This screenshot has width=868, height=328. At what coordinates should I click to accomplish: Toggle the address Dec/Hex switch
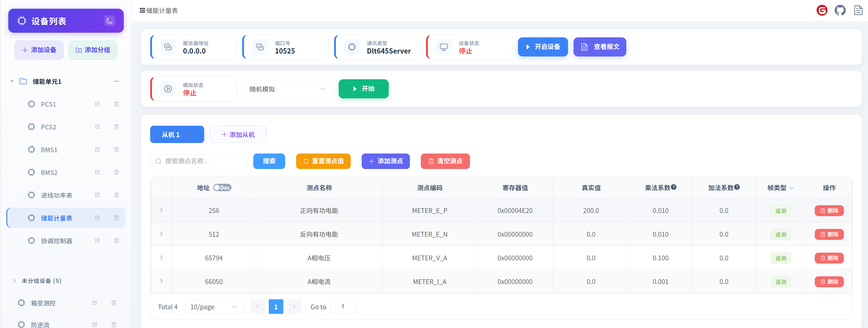pyautogui.click(x=222, y=187)
